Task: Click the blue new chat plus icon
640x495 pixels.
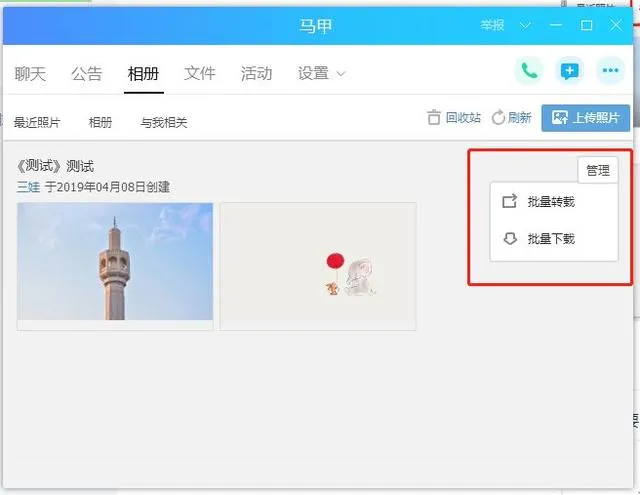Action: tap(570, 71)
